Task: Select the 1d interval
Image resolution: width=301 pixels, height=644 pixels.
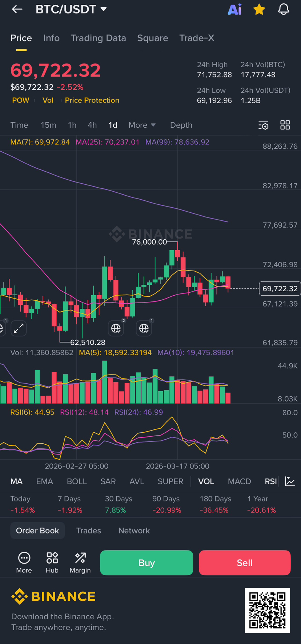Action: [x=113, y=125]
